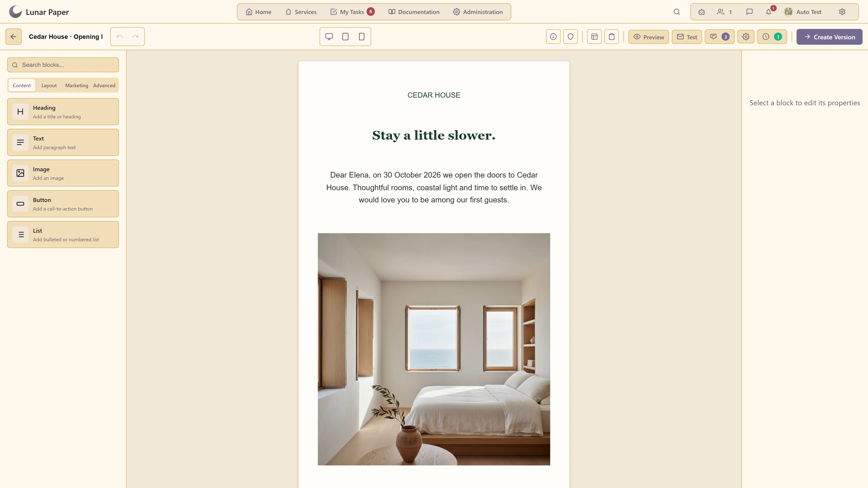Open comments with badge 3
868x488 pixels.
point(719,37)
